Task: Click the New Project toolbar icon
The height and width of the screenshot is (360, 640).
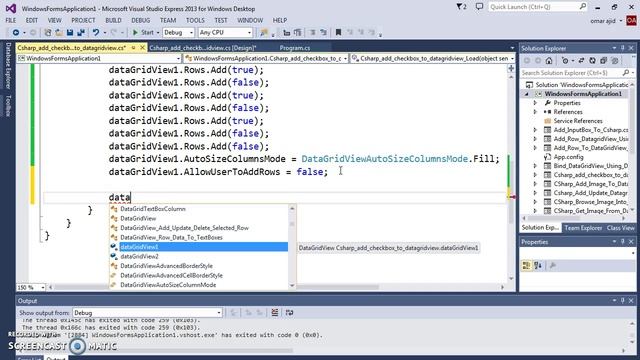Action: point(47,32)
